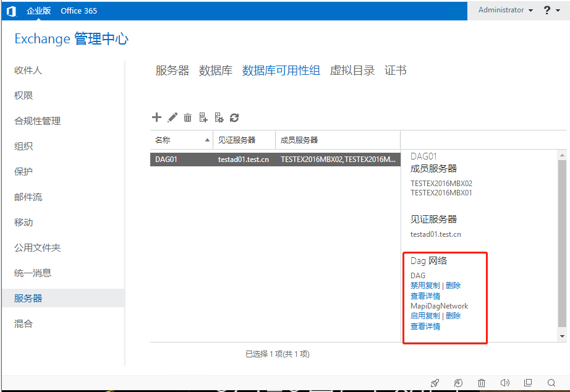The width and height of the screenshot is (570, 392).
Task: Open 保护 in the left navigation
Action: [23, 172]
